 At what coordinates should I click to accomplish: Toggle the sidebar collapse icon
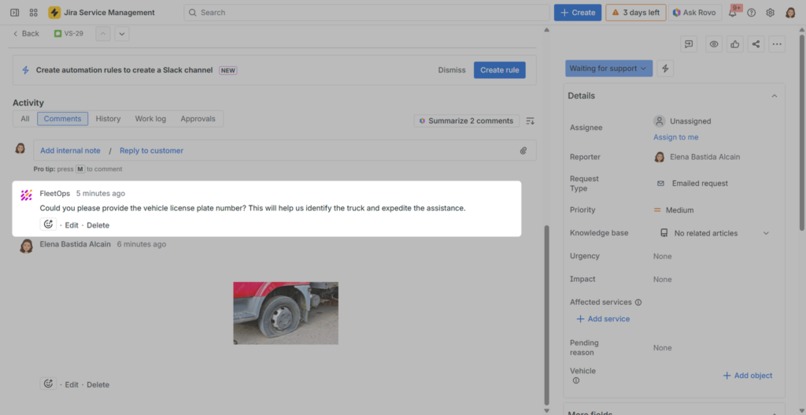[15, 12]
